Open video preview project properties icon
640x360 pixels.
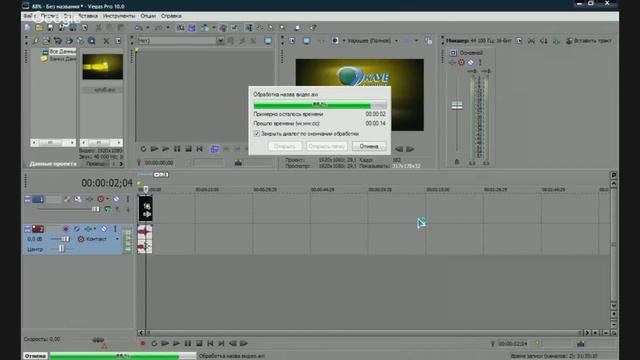pos(292,41)
